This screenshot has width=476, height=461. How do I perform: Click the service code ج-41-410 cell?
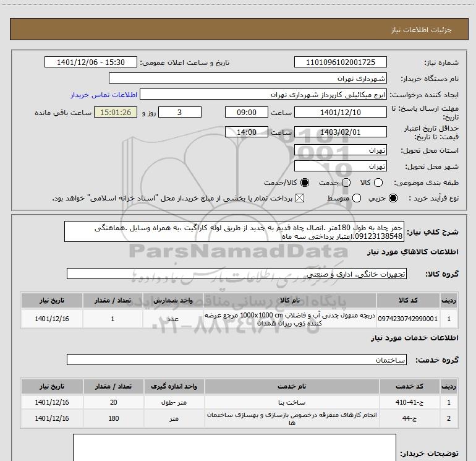409,402
